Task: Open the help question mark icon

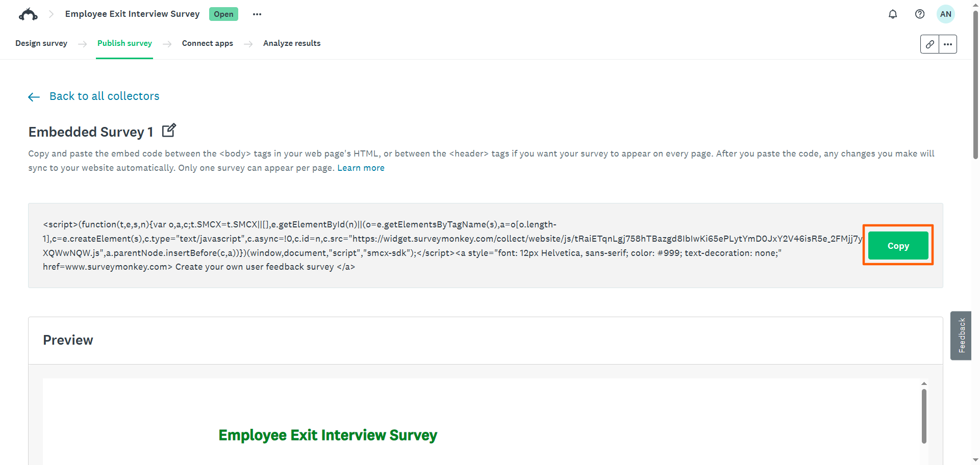Action: point(920,14)
